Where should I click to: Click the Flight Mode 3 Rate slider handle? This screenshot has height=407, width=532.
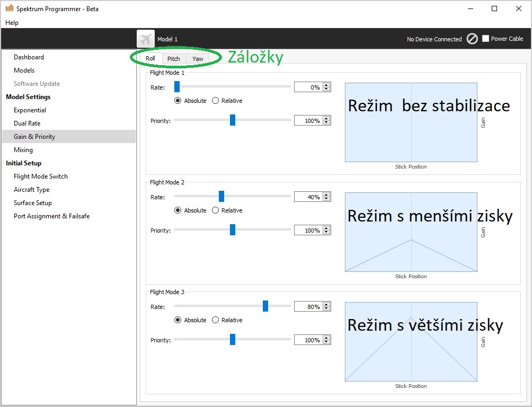point(265,306)
